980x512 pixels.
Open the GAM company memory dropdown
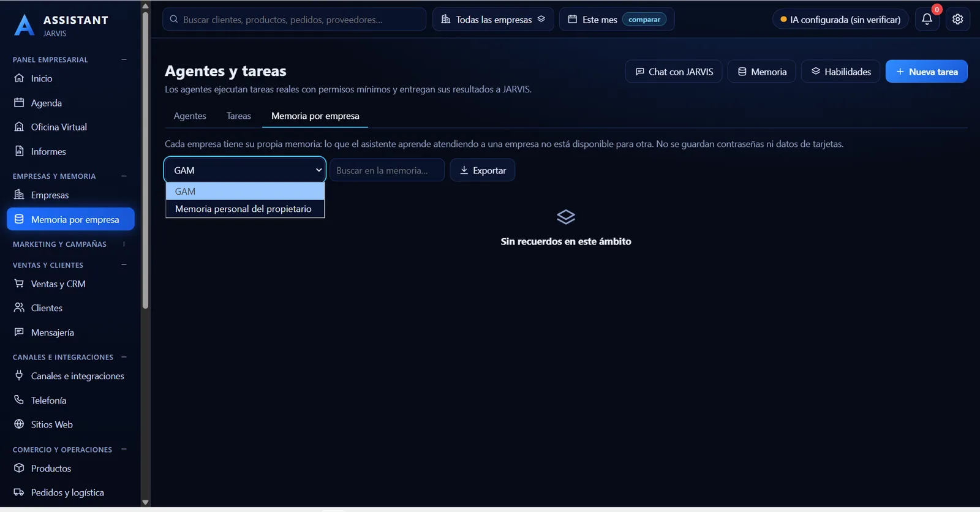pyautogui.click(x=245, y=170)
